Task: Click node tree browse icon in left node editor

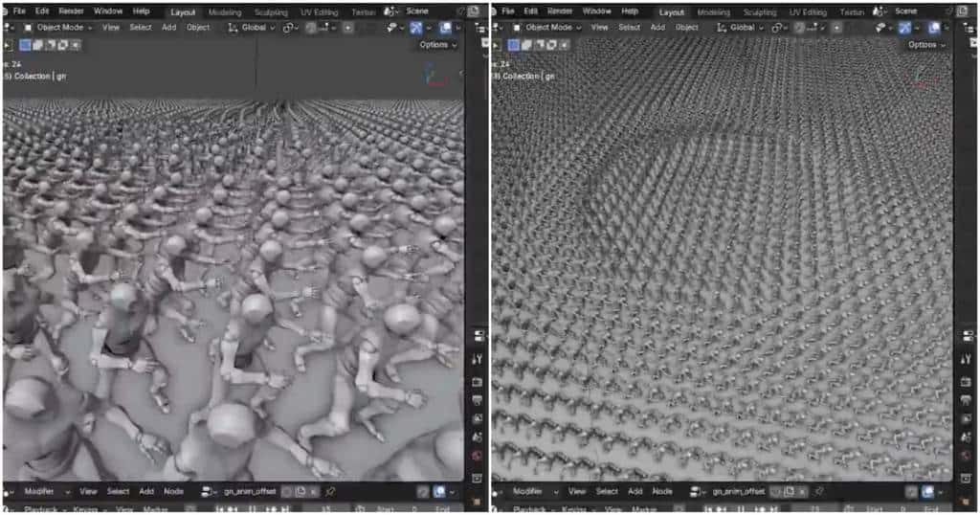Action: 208,492
